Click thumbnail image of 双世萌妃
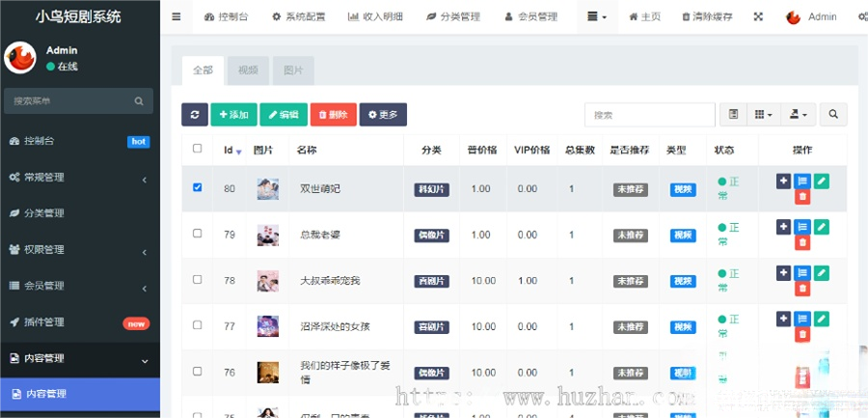Screen dimensions: 868x418 [267, 189]
